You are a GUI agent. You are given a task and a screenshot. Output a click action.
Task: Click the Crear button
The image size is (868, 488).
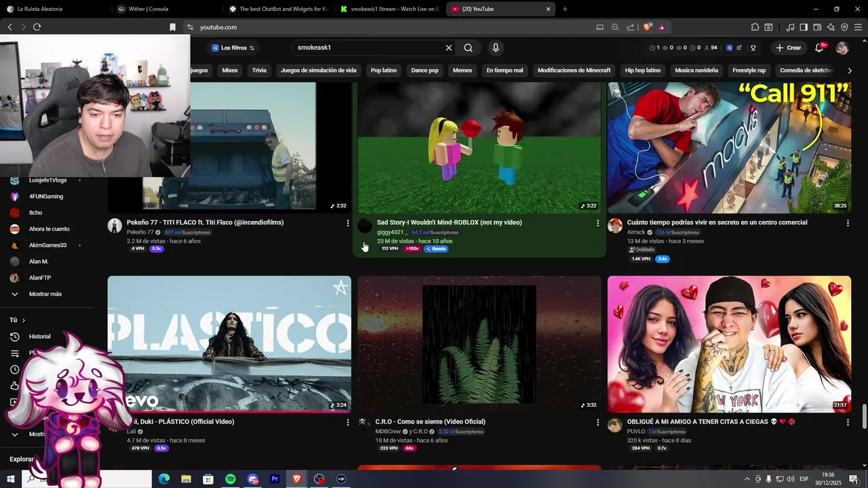tap(789, 47)
